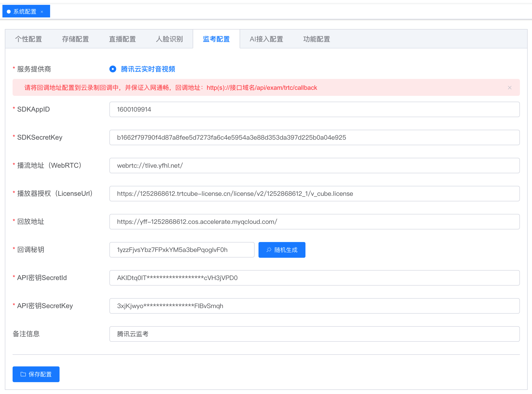Click the SDKAppID input field
The width and height of the screenshot is (532, 394).
pyautogui.click(x=314, y=109)
